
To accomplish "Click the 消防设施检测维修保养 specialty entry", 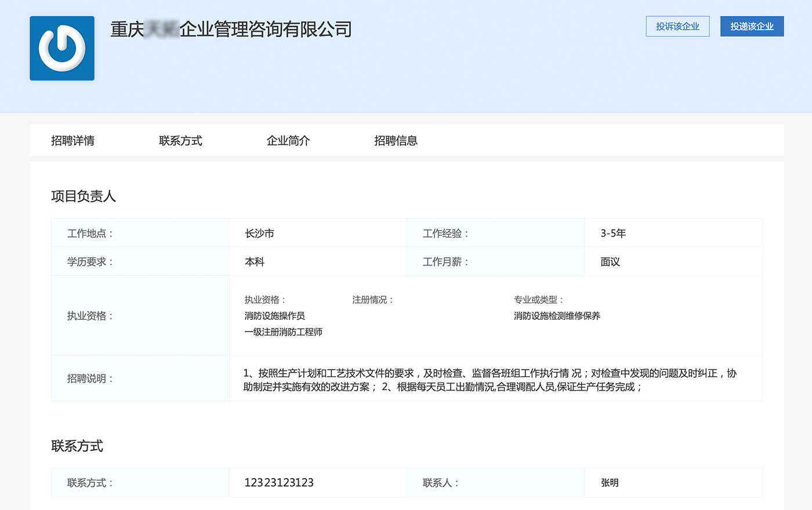I will tap(557, 316).
